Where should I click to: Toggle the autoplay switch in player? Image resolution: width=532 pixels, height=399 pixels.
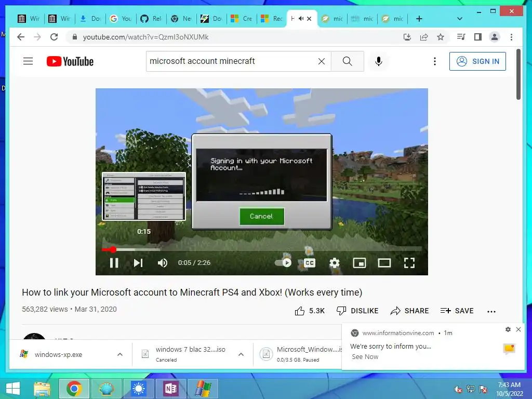(x=283, y=263)
